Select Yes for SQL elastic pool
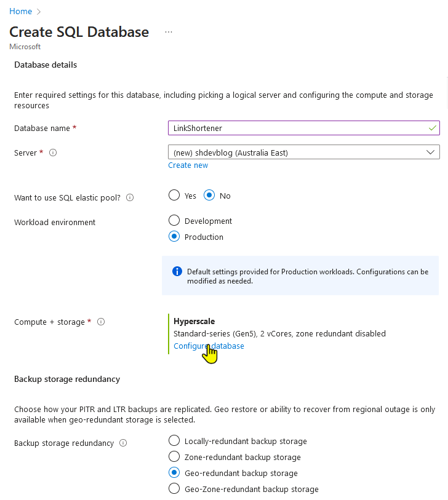The width and height of the screenshot is (448, 500). click(x=174, y=195)
